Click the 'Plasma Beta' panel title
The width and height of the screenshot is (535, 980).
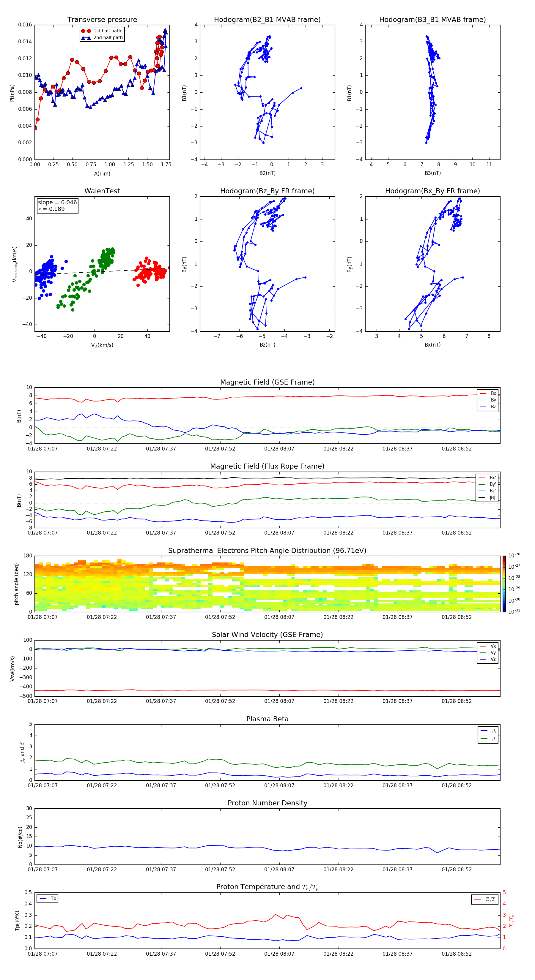pyautogui.click(x=267, y=719)
